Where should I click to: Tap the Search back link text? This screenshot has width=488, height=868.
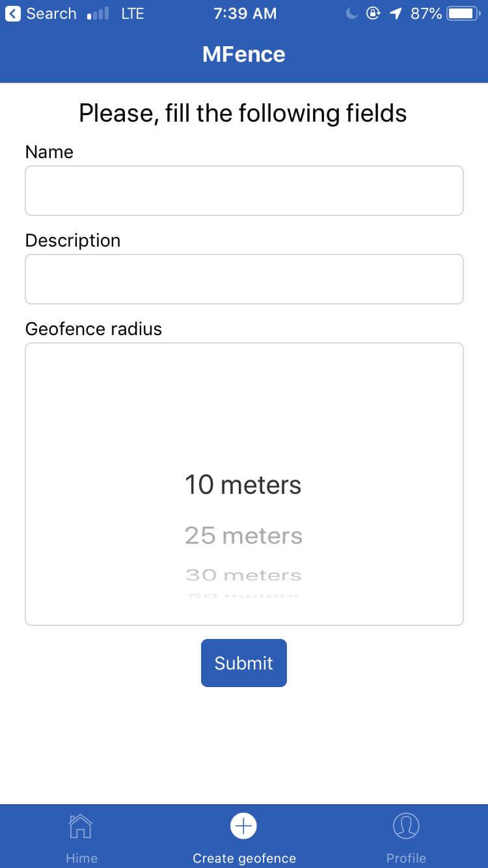coord(51,14)
